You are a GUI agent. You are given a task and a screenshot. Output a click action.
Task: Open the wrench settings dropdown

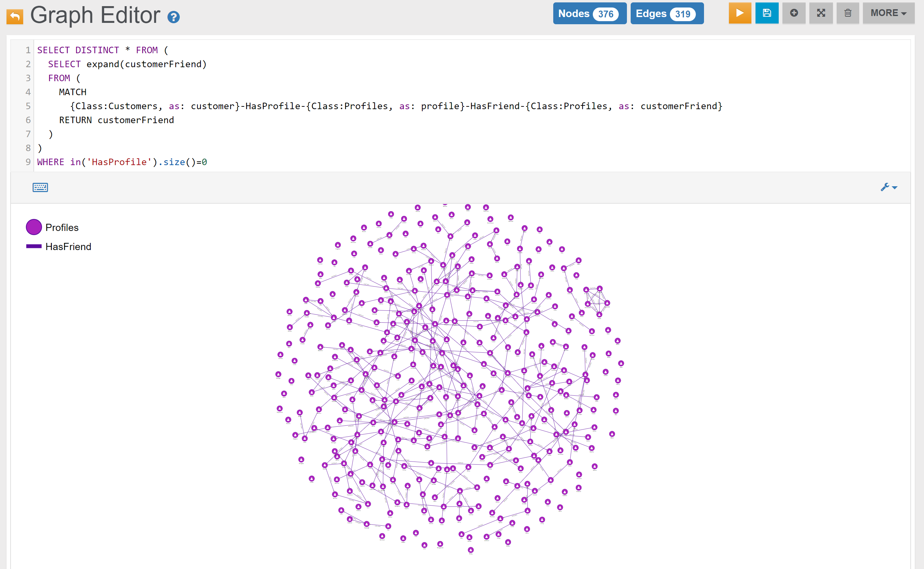tap(889, 187)
